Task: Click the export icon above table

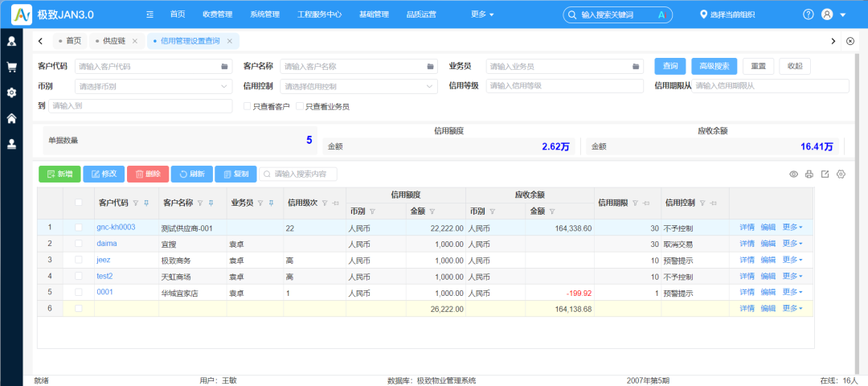Action: [x=825, y=175]
